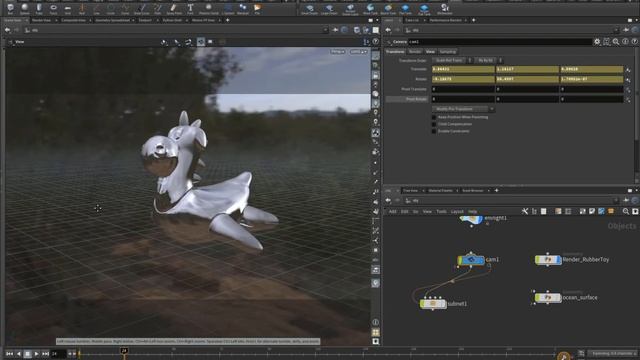The image size is (640, 360).
Task: Open rotation order Rx Ry Rz dropdown
Action: [488, 60]
